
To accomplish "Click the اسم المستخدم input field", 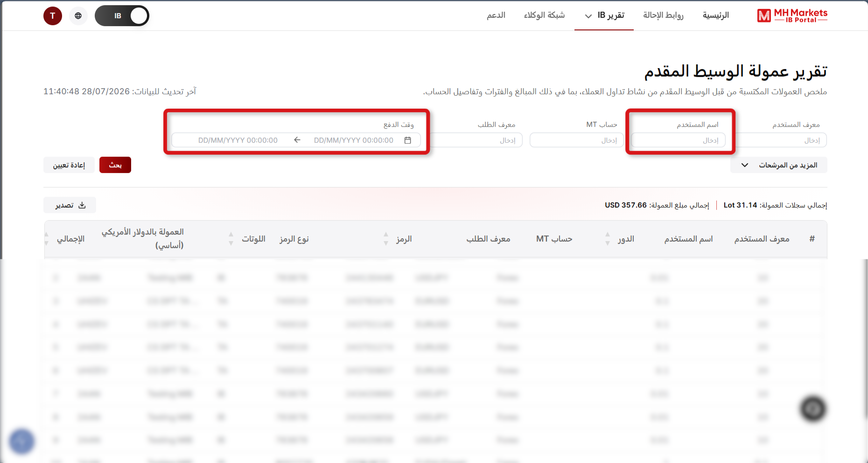I will click(x=679, y=140).
